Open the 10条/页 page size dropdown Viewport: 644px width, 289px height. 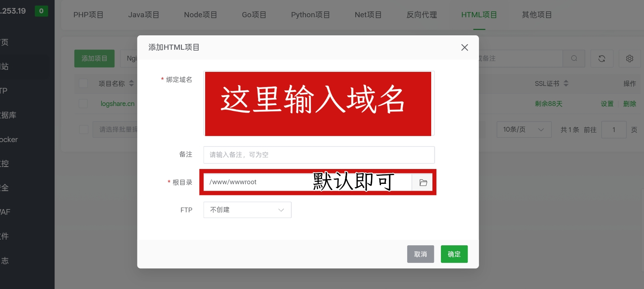pos(524,130)
